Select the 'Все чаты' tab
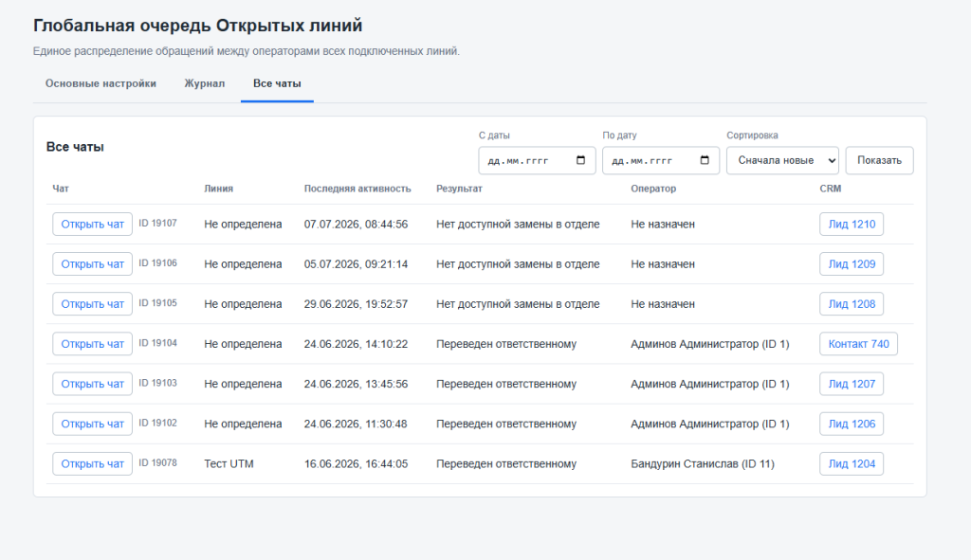The height and width of the screenshot is (560, 971). (x=277, y=83)
